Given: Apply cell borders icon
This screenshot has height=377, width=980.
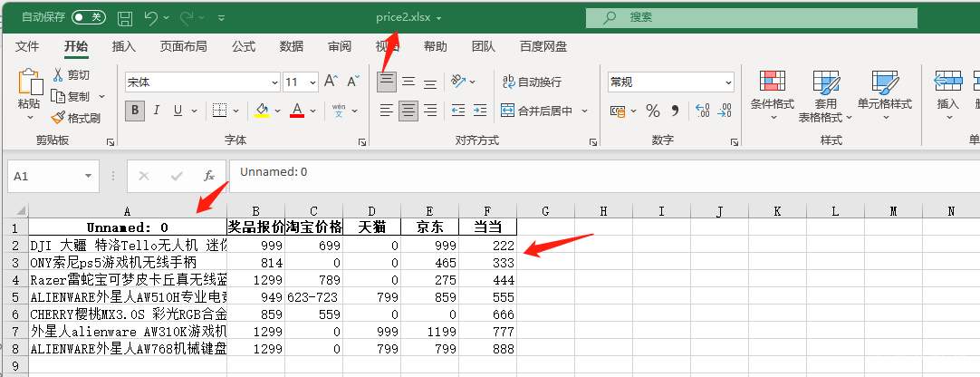Looking at the screenshot, I should coord(219,111).
